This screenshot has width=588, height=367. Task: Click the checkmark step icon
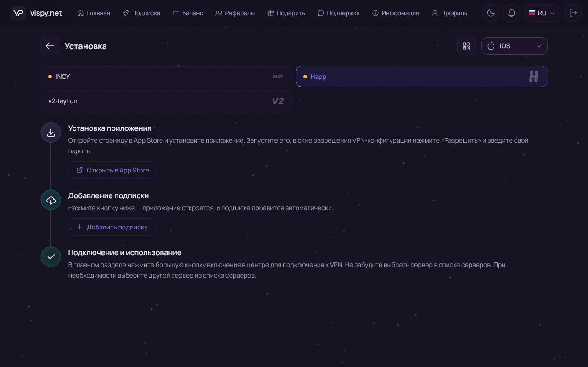pyautogui.click(x=51, y=257)
